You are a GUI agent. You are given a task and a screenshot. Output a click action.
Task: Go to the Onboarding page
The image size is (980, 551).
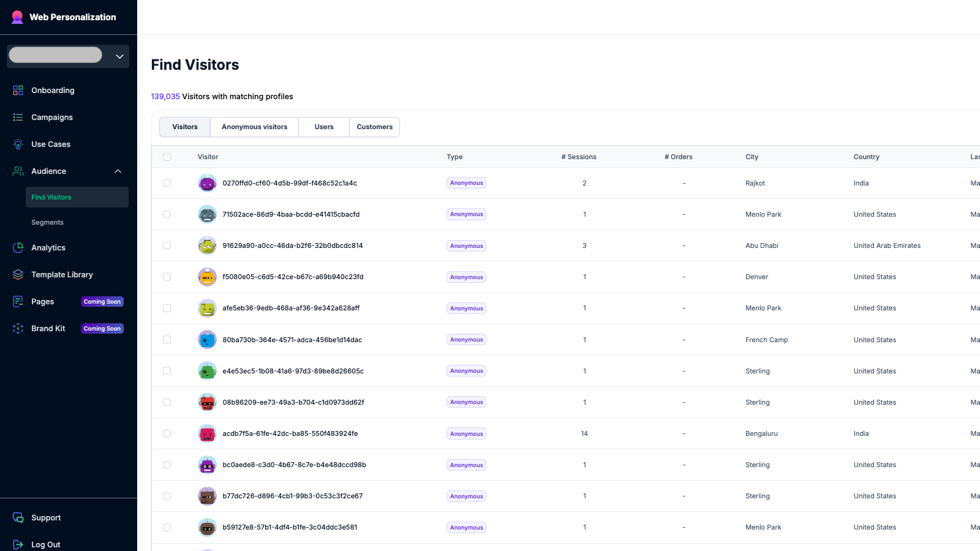[x=53, y=91]
